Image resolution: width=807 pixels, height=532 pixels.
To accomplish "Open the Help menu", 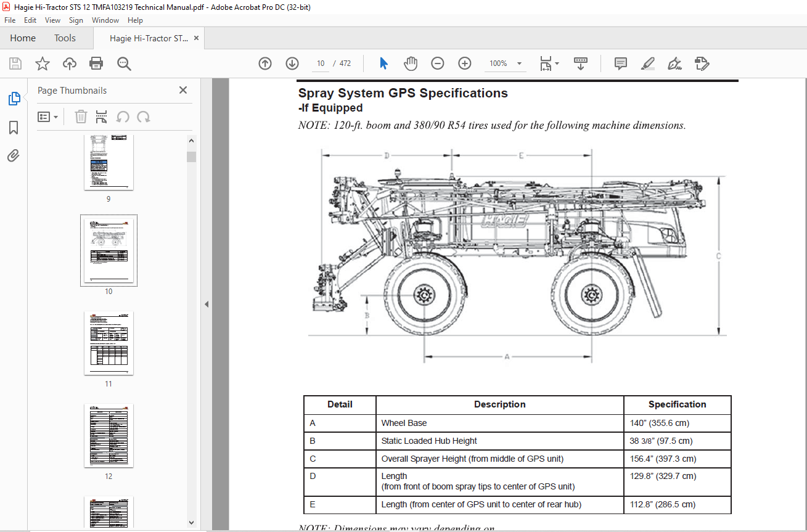I will (135, 20).
